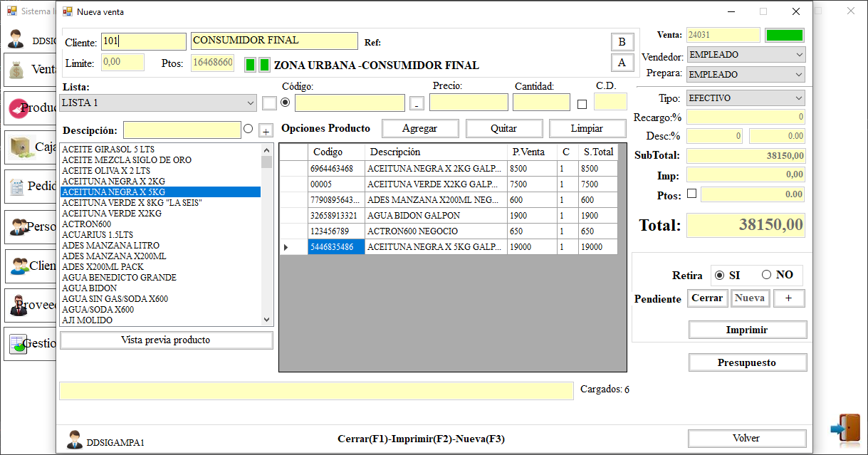This screenshot has width=868, height=455.
Task: Click grid cell with code 6964463468
Action: coord(336,169)
